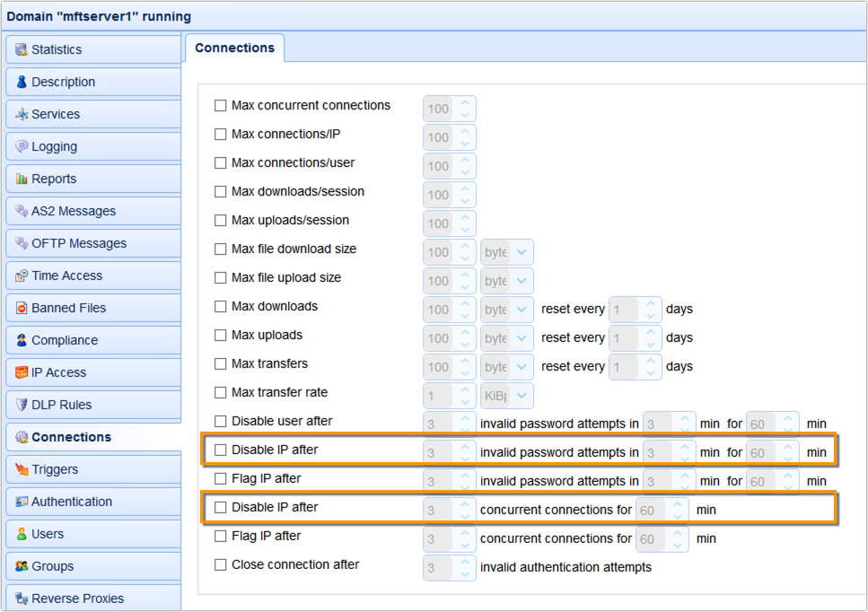Select the Banned Files icon
868x612 pixels.
[x=22, y=308]
